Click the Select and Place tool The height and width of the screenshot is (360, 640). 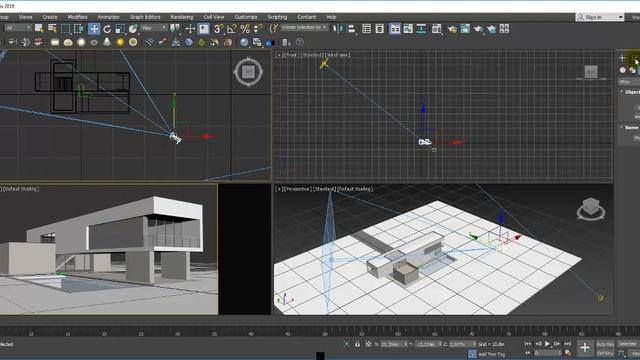(x=133, y=29)
